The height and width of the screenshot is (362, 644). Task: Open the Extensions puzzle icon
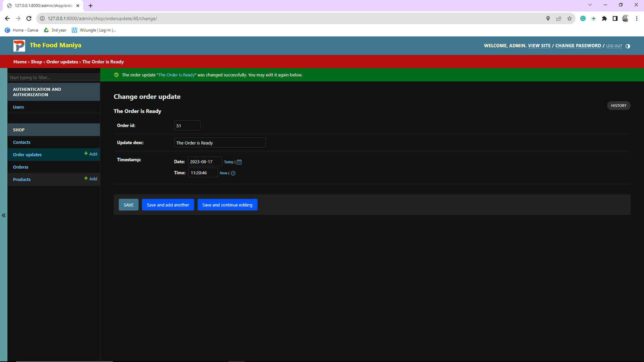[604, 18]
